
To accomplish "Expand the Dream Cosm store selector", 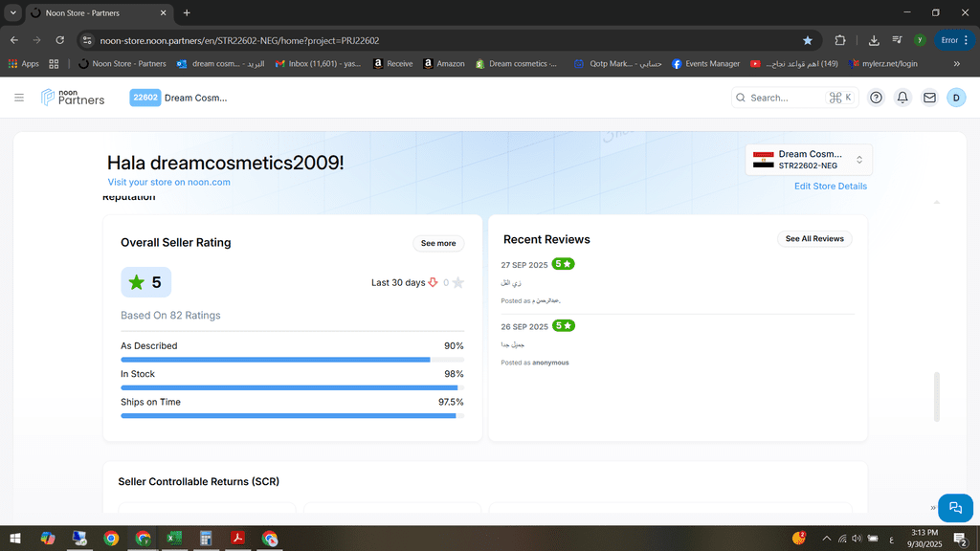I will click(809, 160).
